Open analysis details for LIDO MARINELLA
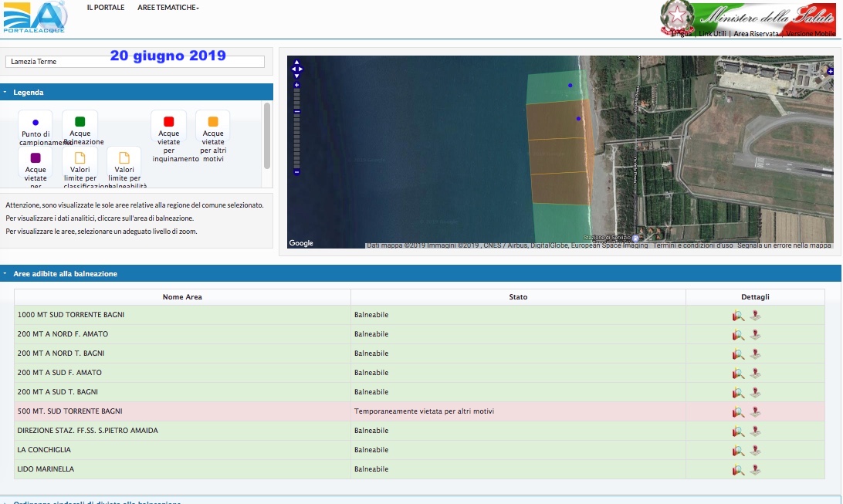This screenshot has height=504, width=843. point(738,470)
